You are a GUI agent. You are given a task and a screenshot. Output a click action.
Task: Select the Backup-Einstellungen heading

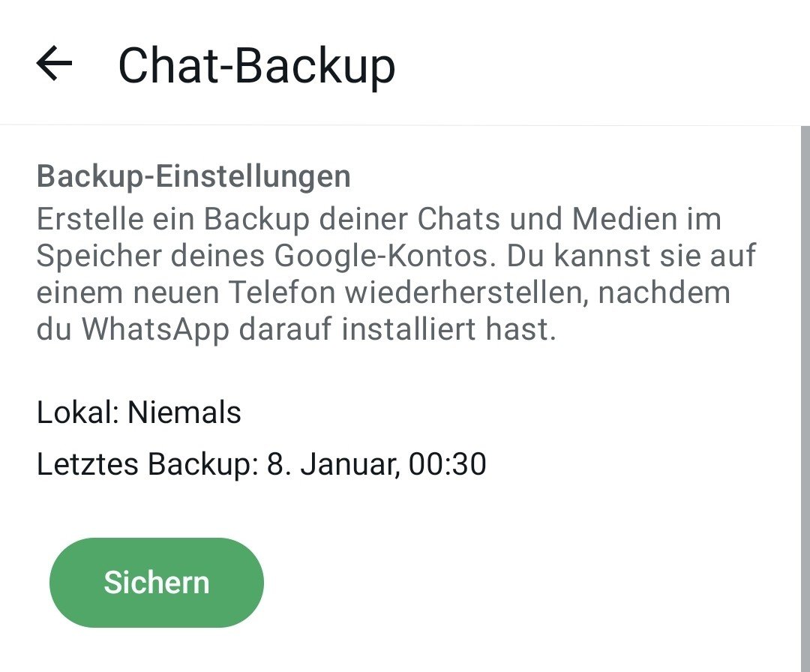(193, 176)
